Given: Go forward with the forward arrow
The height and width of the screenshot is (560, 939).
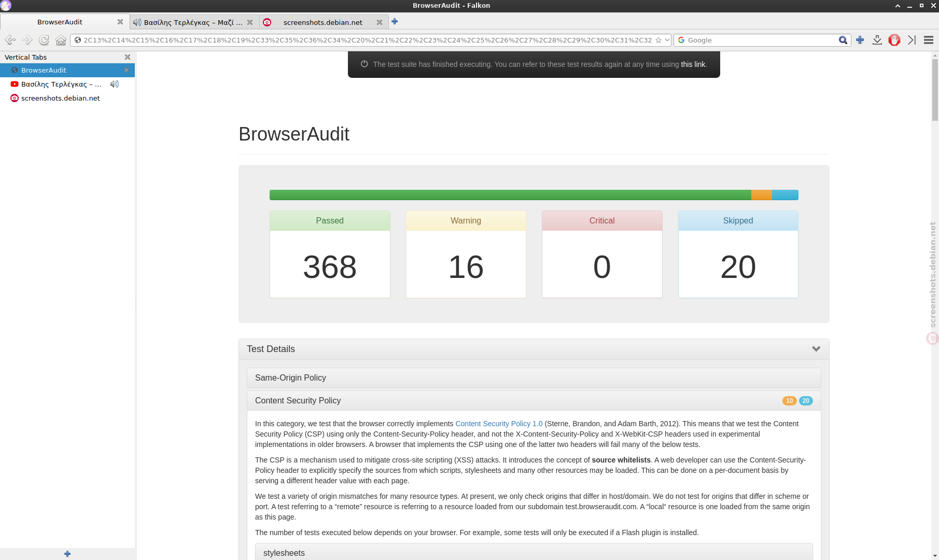Looking at the screenshot, I should 27,40.
